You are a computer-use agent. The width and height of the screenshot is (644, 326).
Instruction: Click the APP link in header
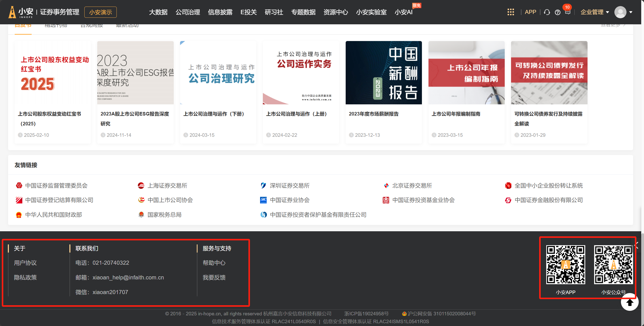[530, 12]
